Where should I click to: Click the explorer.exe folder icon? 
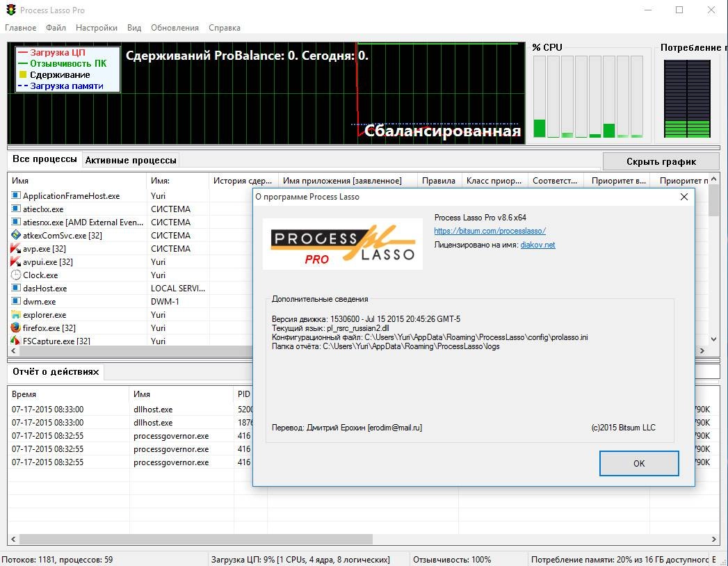click(16, 314)
